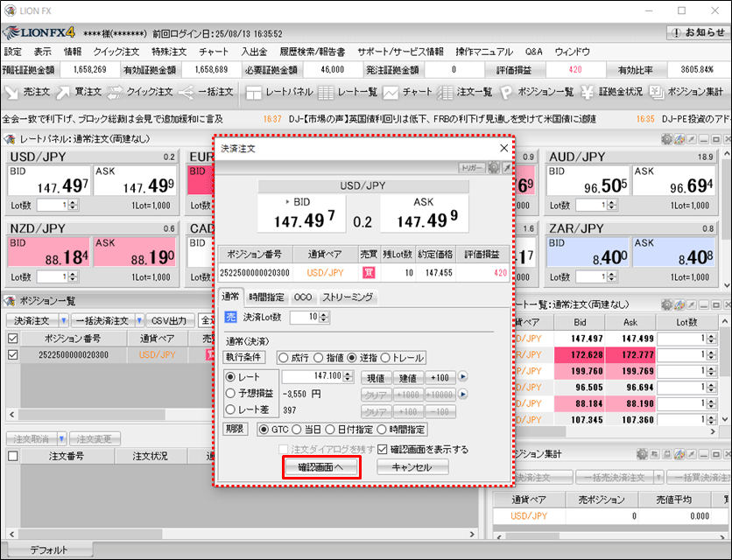This screenshot has height=560, width=732.
Task: Uncheck 確認画面を表示する checkbox
Action: click(382, 449)
